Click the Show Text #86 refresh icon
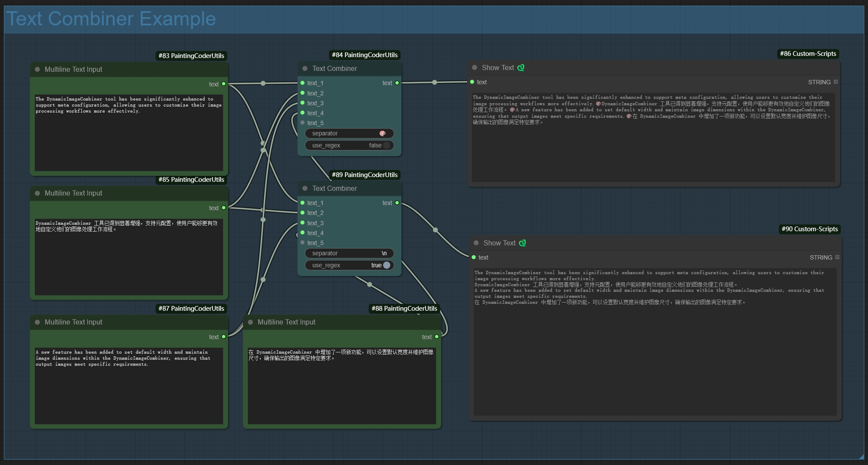The height and width of the screenshot is (465, 868). point(521,67)
